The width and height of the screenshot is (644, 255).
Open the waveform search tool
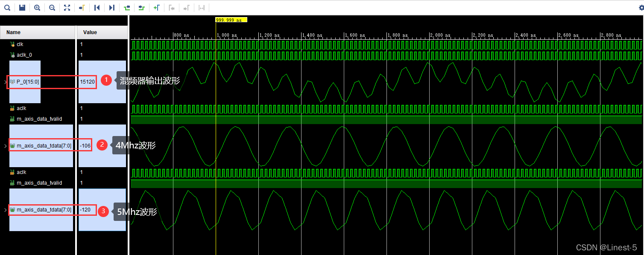coord(7,8)
